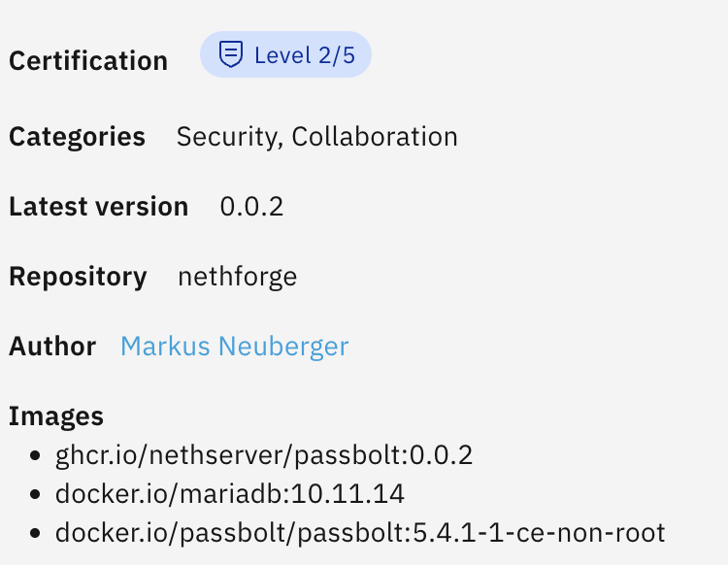The height and width of the screenshot is (565, 728).
Task: Click the Collaboration category
Action: click(375, 137)
